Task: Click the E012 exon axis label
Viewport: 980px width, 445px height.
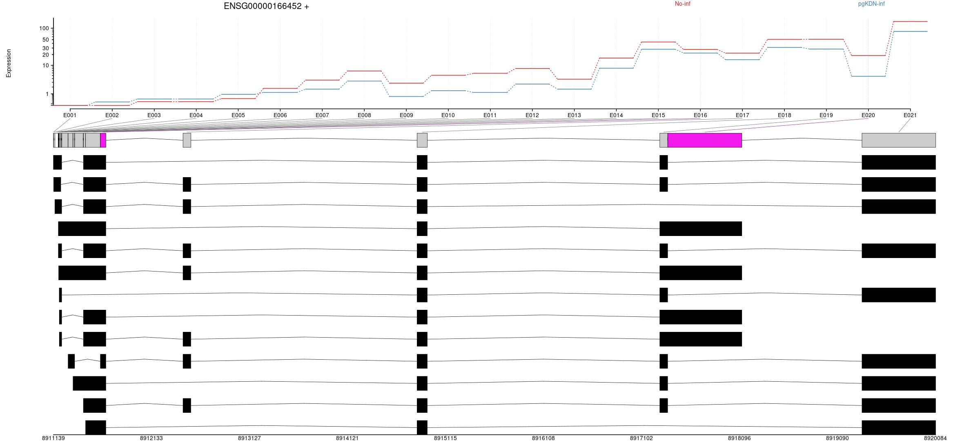Action: pos(532,115)
